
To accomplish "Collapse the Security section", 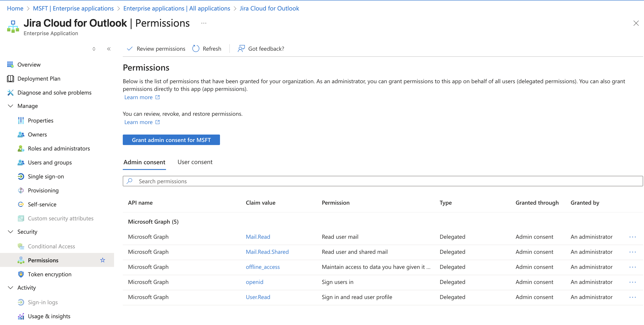I will coord(10,232).
